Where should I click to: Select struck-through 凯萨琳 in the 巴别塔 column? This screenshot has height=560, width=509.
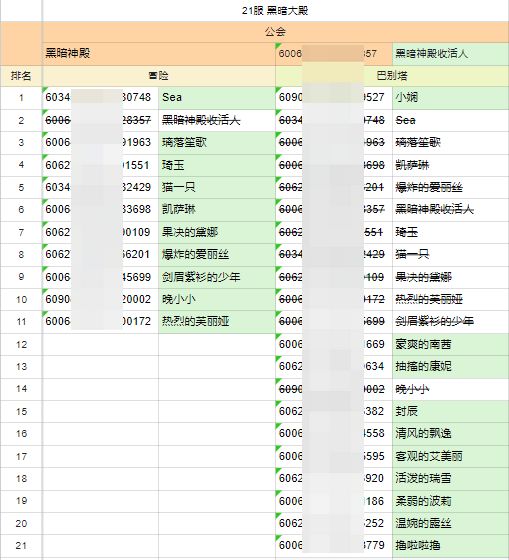coord(450,165)
